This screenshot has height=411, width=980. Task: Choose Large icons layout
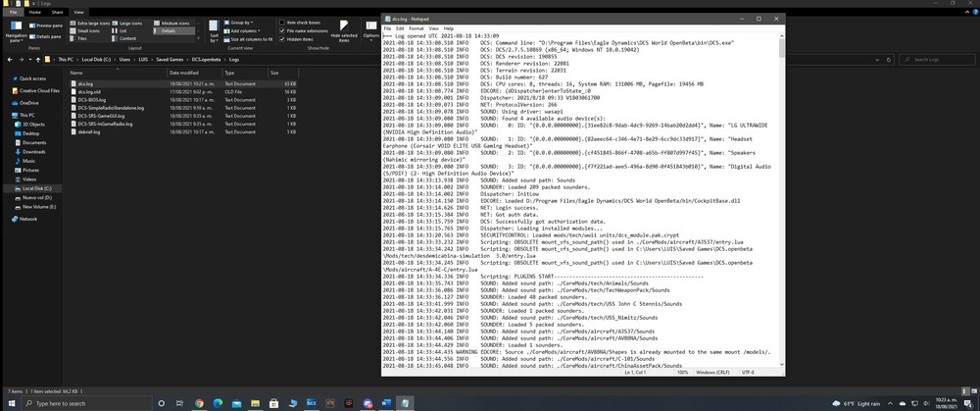click(127, 24)
